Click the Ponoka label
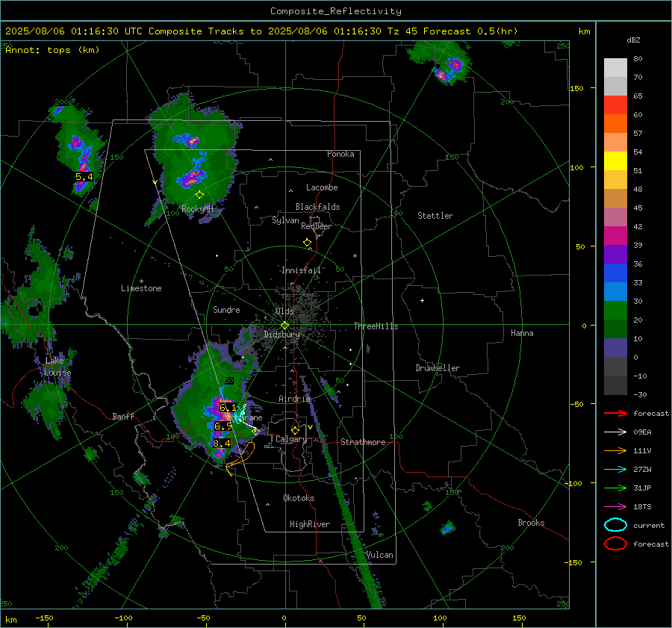Screen dimensions: 672x628 (x=340, y=154)
